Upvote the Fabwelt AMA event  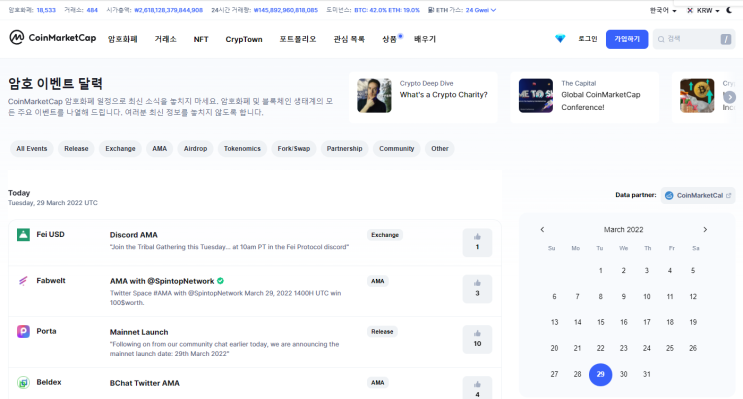[477, 289]
